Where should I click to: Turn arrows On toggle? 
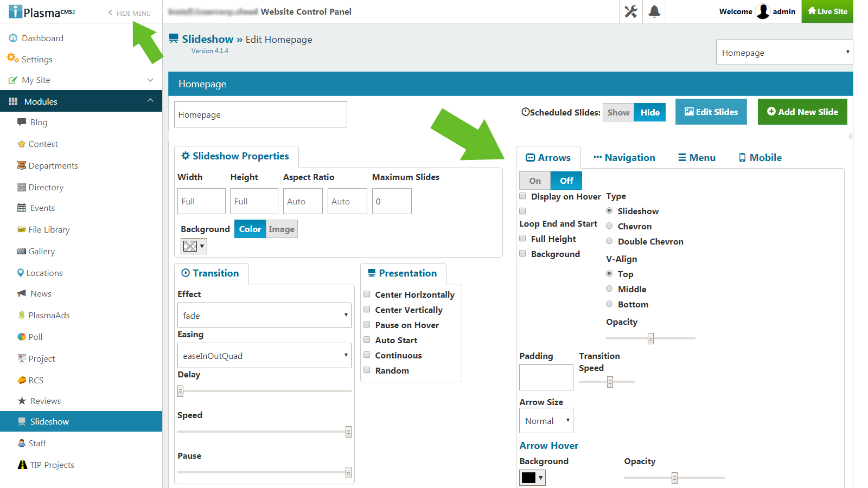pos(535,181)
